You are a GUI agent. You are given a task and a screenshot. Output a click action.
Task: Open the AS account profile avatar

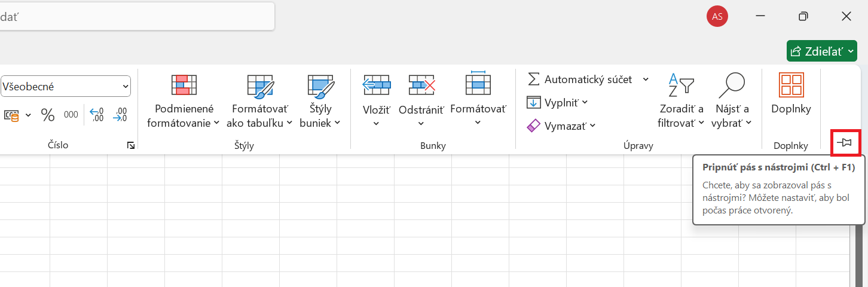click(x=717, y=16)
